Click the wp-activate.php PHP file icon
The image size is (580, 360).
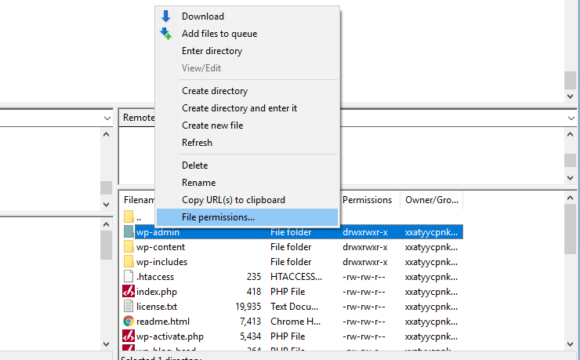128,336
